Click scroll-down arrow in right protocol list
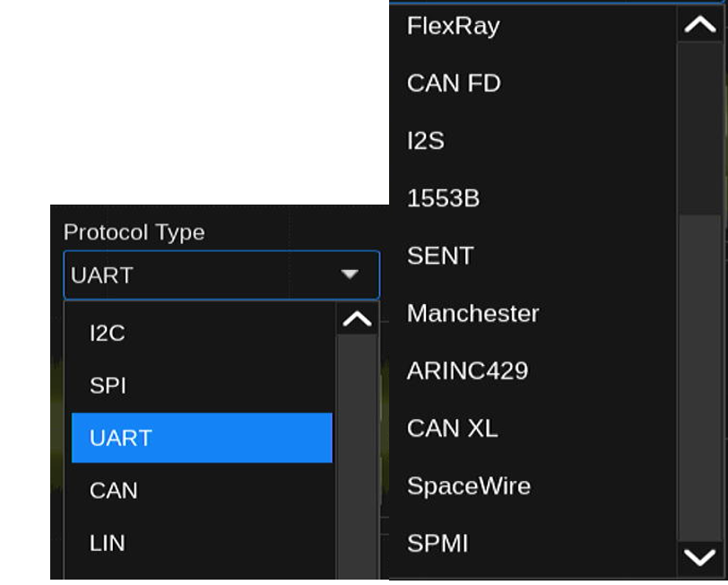The image size is (728, 585). coord(699,557)
